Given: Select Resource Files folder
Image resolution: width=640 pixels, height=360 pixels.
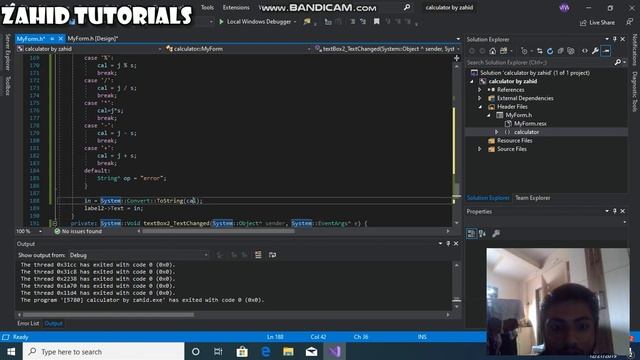Looking at the screenshot, I should click(x=514, y=140).
